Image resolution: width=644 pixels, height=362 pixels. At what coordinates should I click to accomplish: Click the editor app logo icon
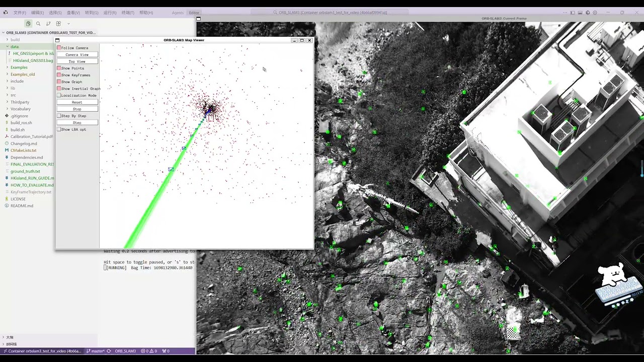coord(6,13)
